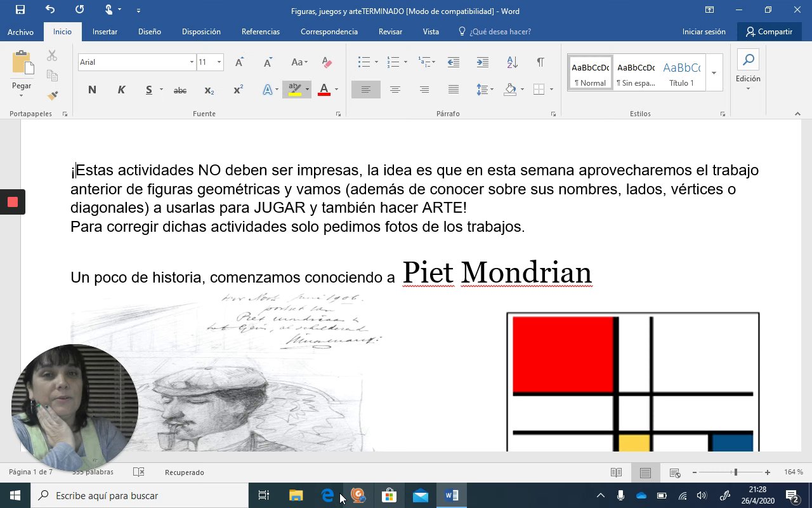Expand the styles gallery
812x508 pixels.
pos(714,72)
